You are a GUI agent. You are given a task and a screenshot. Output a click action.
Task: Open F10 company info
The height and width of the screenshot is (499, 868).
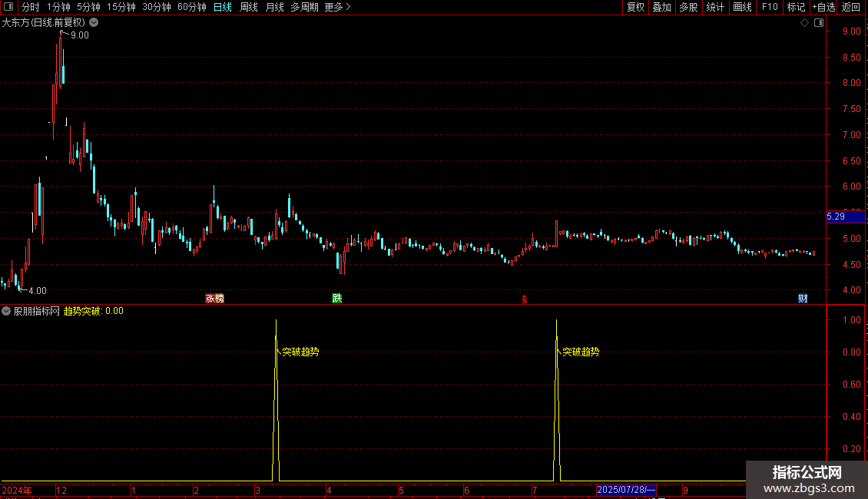point(770,7)
